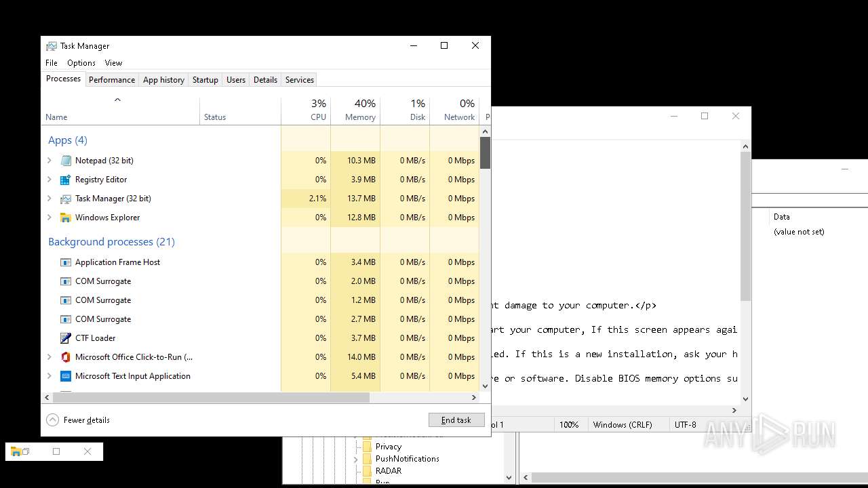Click 100% zoom in Notepad status bar

569,425
